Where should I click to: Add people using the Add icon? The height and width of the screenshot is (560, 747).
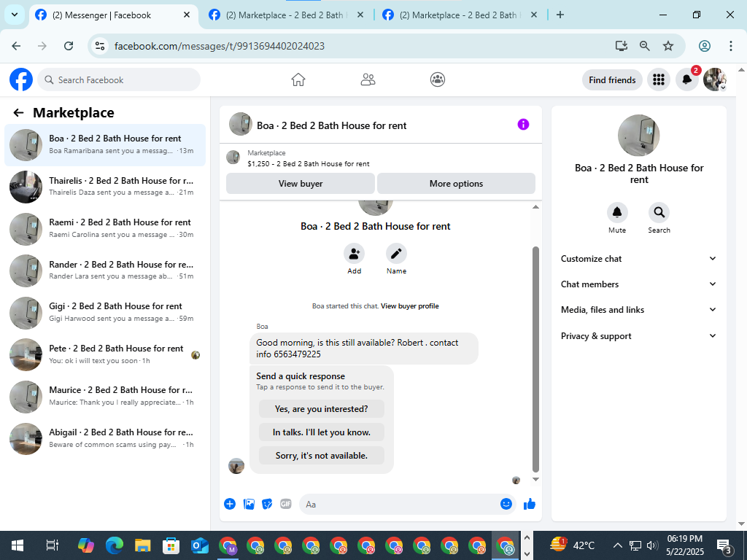coord(354,253)
